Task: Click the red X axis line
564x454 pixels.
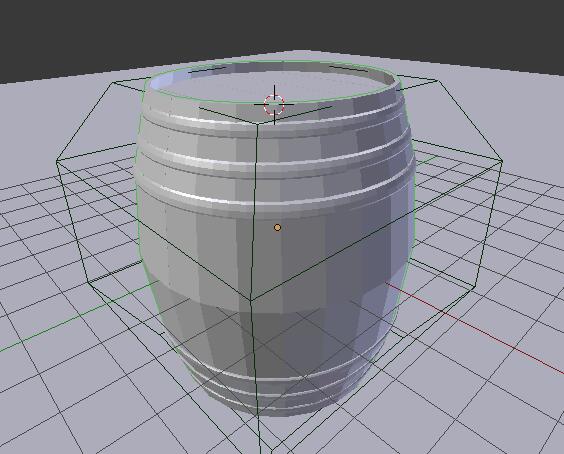Action: (475, 328)
